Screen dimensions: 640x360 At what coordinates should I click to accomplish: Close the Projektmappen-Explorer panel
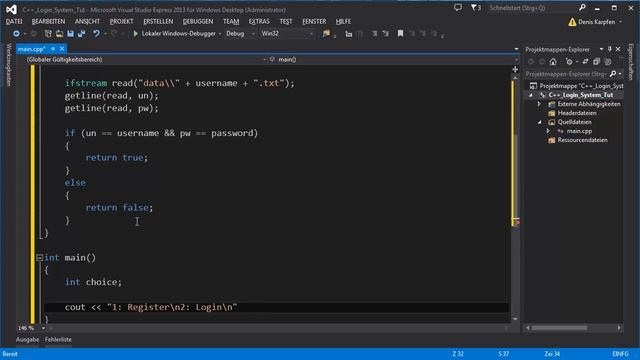(618, 49)
